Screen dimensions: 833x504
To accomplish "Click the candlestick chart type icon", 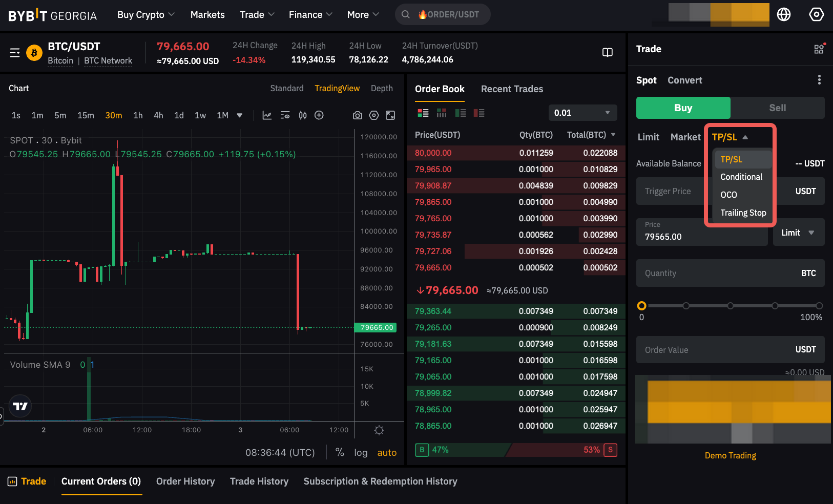I will pyautogui.click(x=303, y=115).
